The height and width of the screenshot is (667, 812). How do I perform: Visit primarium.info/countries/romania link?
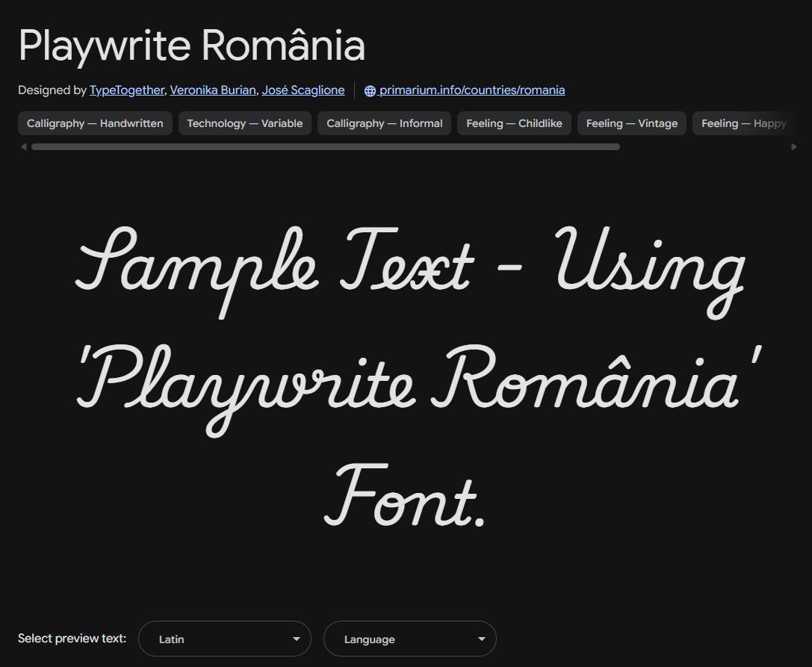point(472,90)
